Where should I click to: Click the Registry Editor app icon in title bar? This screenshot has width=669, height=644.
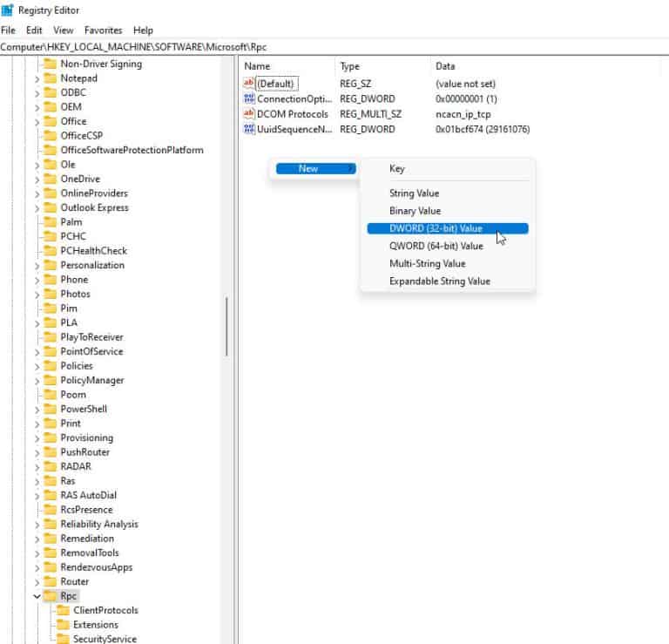8,10
